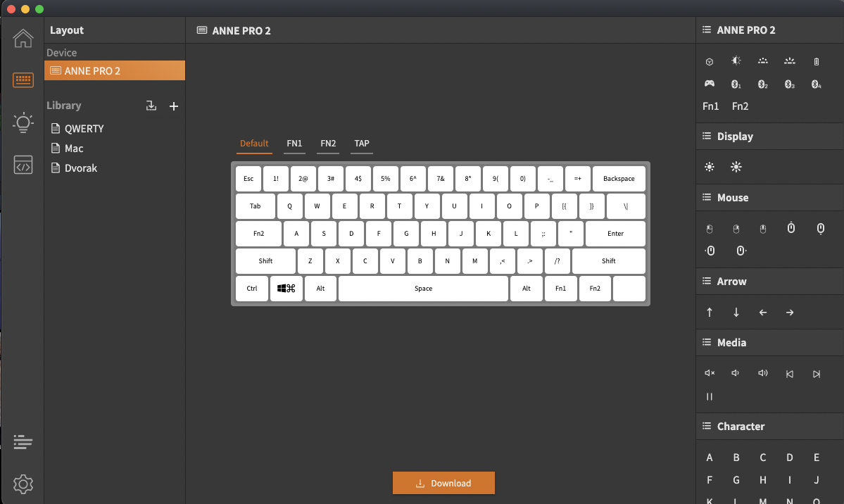Viewport: 844px width, 504px height.
Task: Select Fn1 in the ANNE PRO 2 panel
Action: pos(710,106)
